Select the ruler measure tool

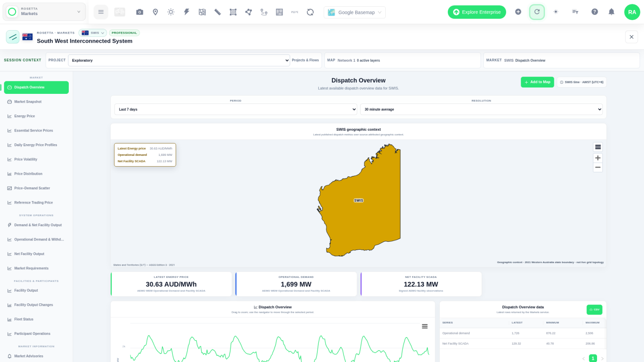pos(218,12)
